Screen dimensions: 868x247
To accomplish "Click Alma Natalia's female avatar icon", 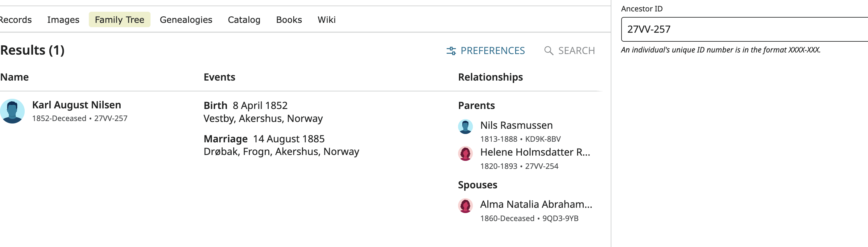I will pyautogui.click(x=465, y=206).
